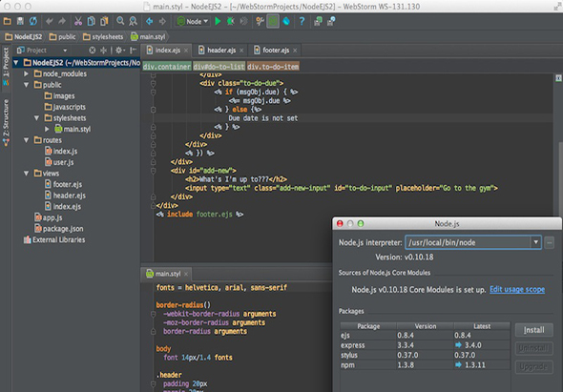
Task: Click the Edit usage scope link
Action: [x=517, y=289]
